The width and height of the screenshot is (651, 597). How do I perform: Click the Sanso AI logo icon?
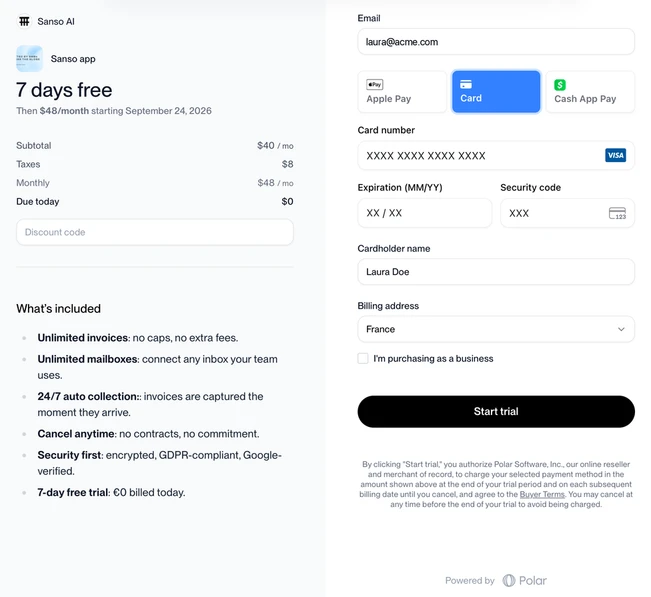tap(24, 21)
